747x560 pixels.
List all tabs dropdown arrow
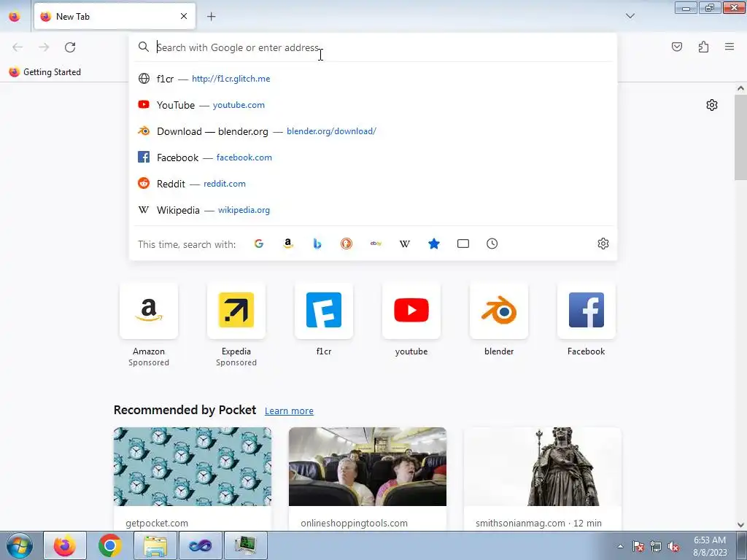[630, 16]
